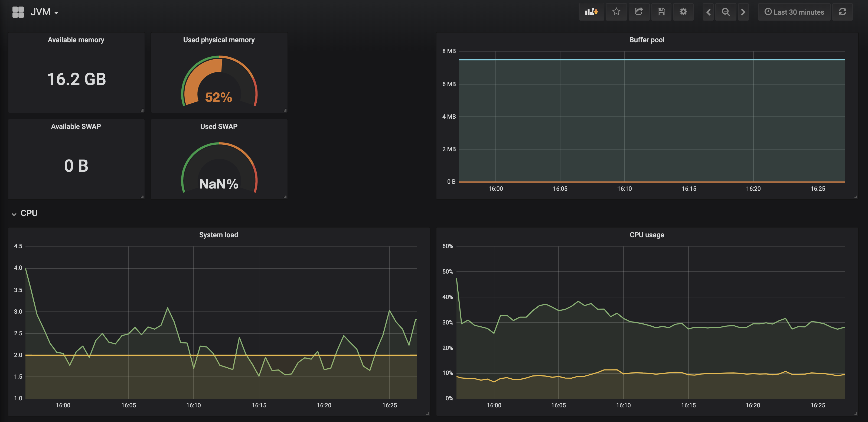The width and height of the screenshot is (868, 422).
Task: Star this dashboard as favorite
Action: tap(616, 12)
